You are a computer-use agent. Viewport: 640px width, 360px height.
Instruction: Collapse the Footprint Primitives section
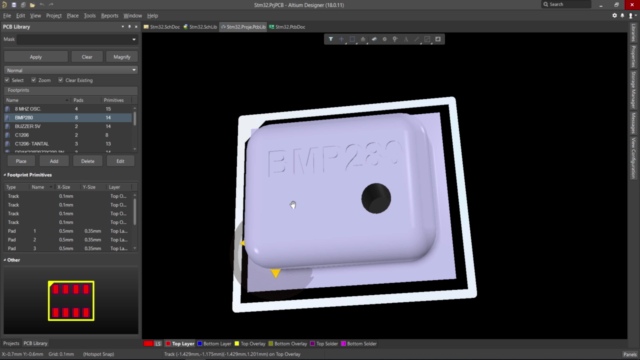click(x=5, y=175)
